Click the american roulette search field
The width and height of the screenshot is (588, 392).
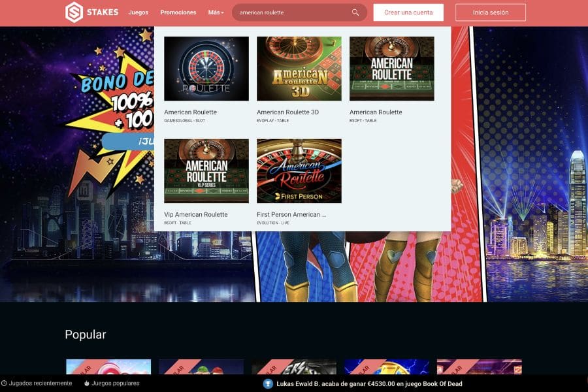(293, 12)
